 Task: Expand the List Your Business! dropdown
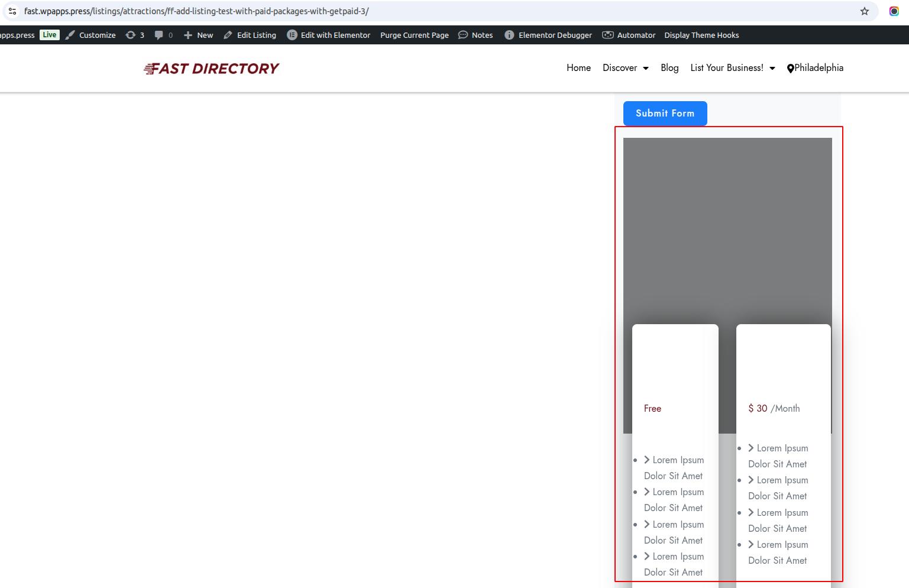(732, 68)
